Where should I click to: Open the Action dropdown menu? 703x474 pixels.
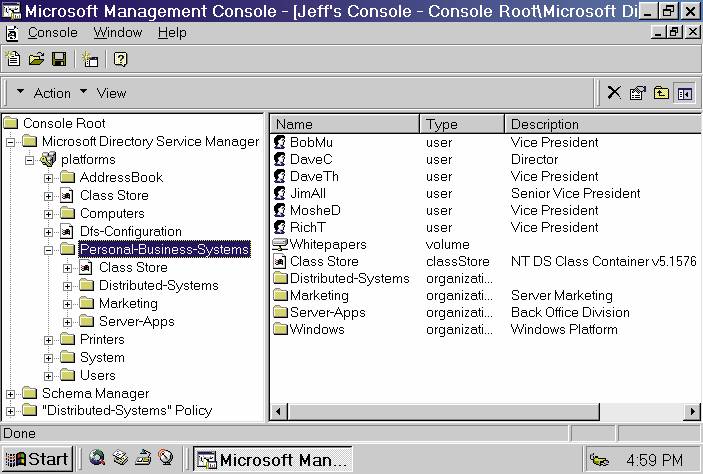tap(44, 93)
